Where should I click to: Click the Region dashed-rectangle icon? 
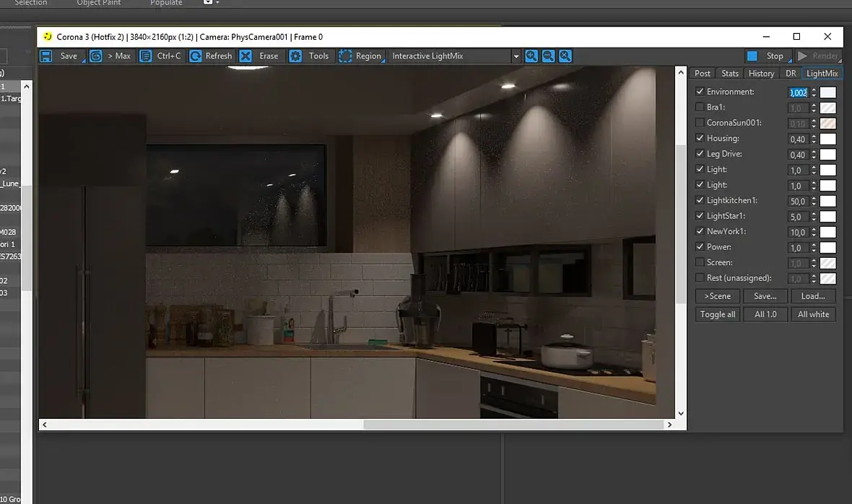[x=345, y=56]
